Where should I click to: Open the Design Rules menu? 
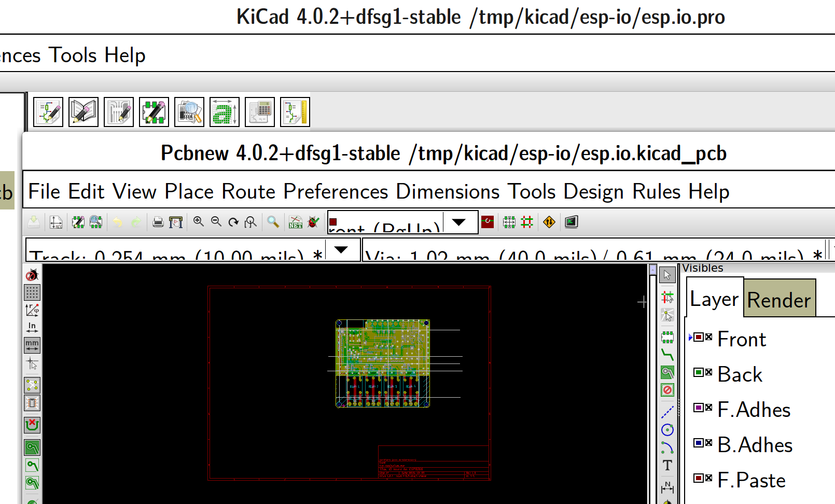[622, 192]
